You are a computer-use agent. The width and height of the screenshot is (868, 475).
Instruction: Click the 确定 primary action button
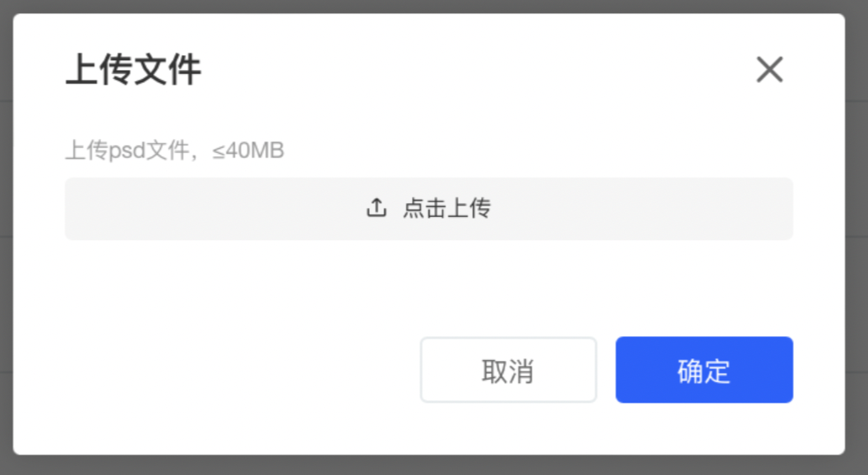(x=704, y=370)
